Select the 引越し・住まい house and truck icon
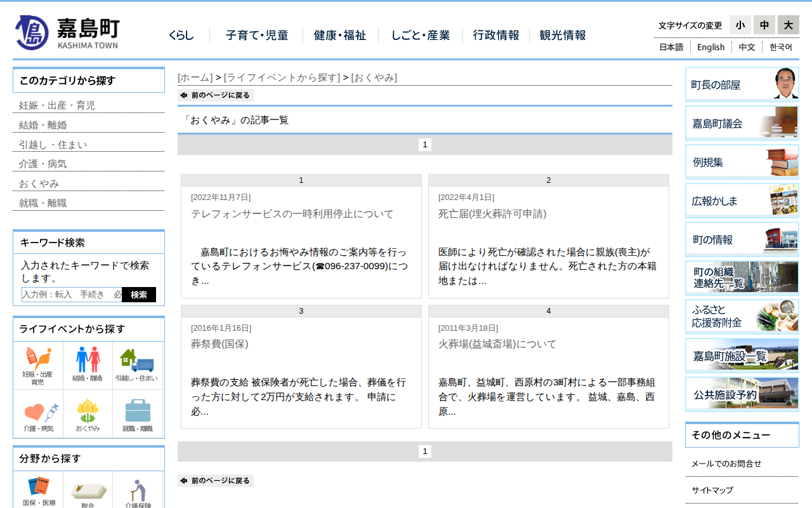Screen dimensions: 812x508 tap(137, 364)
